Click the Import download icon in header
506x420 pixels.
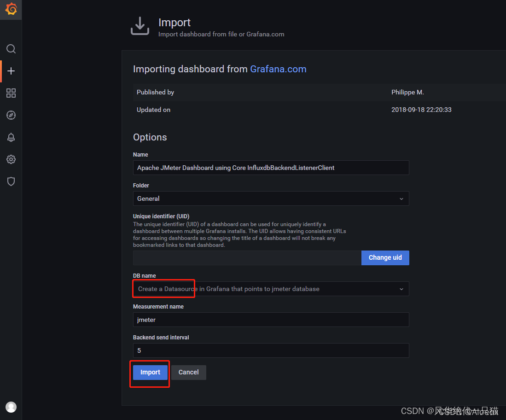tap(140, 26)
